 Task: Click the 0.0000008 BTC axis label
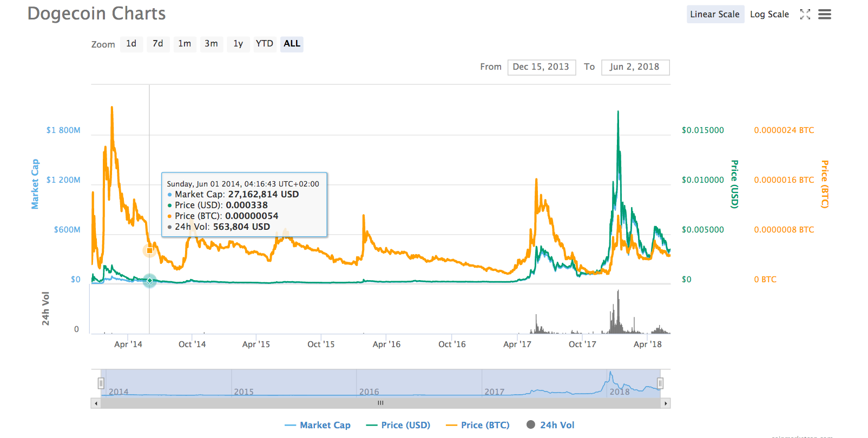pyautogui.click(x=784, y=230)
